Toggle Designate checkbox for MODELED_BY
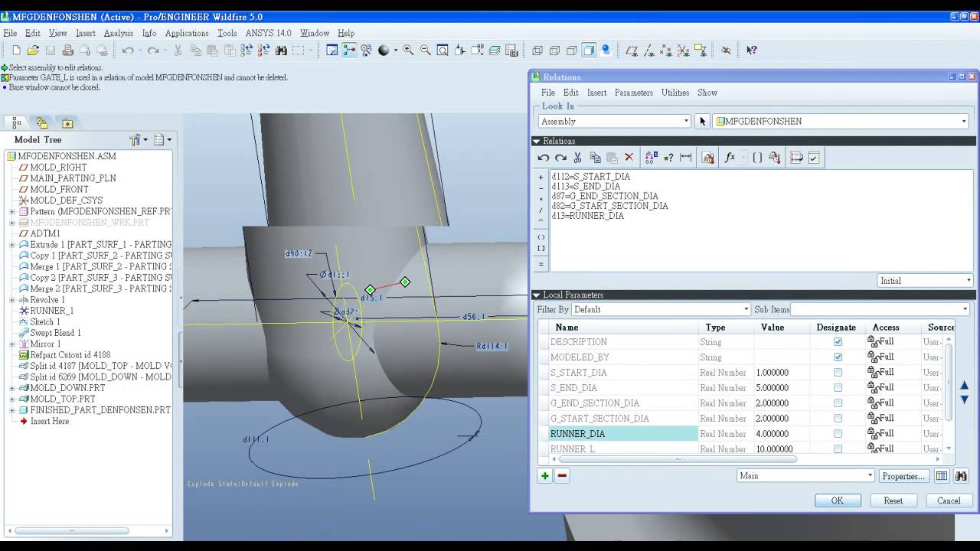Screen dimensions: 980x551 838,357
